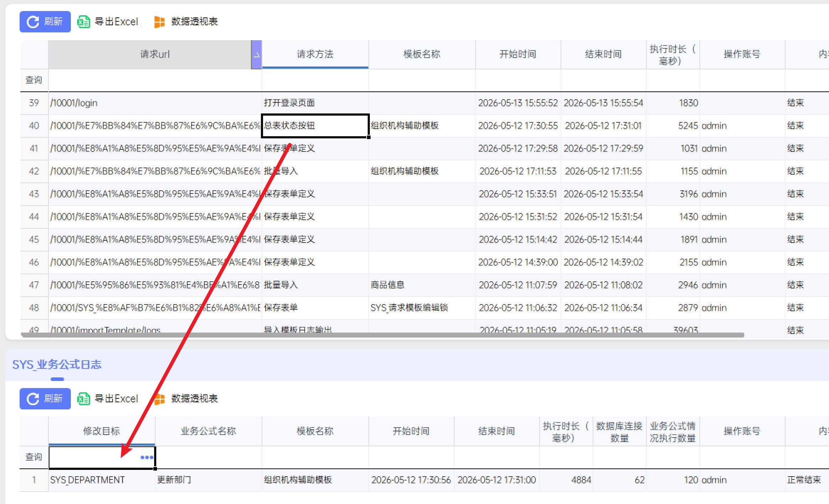Click the 修改目标 column header
The image size is (829, 504).
point(101,431)
